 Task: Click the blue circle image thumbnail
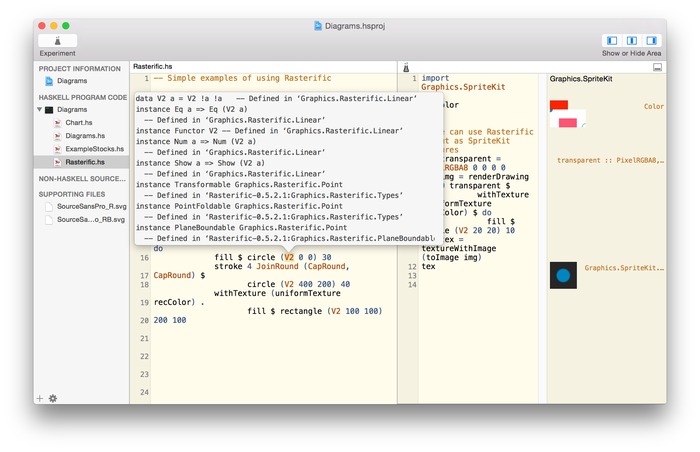point(563,275)
